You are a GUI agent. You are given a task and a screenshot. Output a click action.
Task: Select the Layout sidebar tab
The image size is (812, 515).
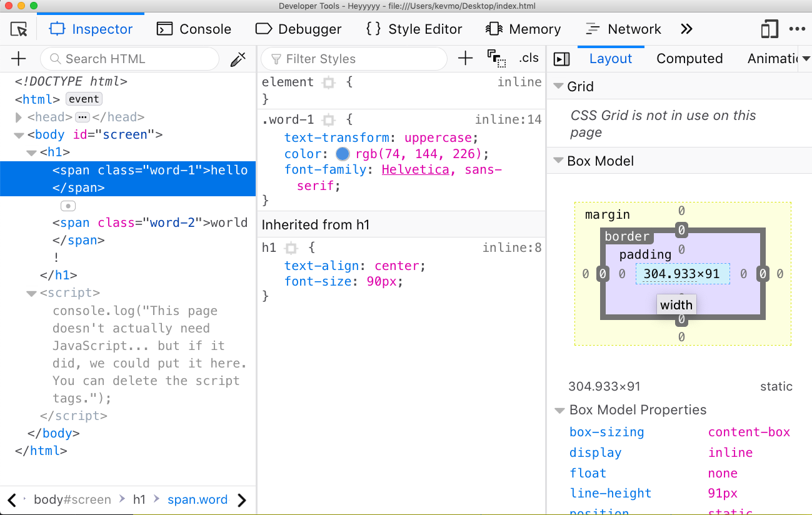click(611, 59)
